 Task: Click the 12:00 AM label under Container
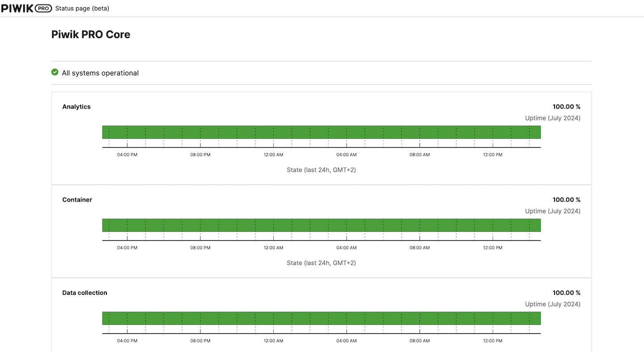[273, 248]
